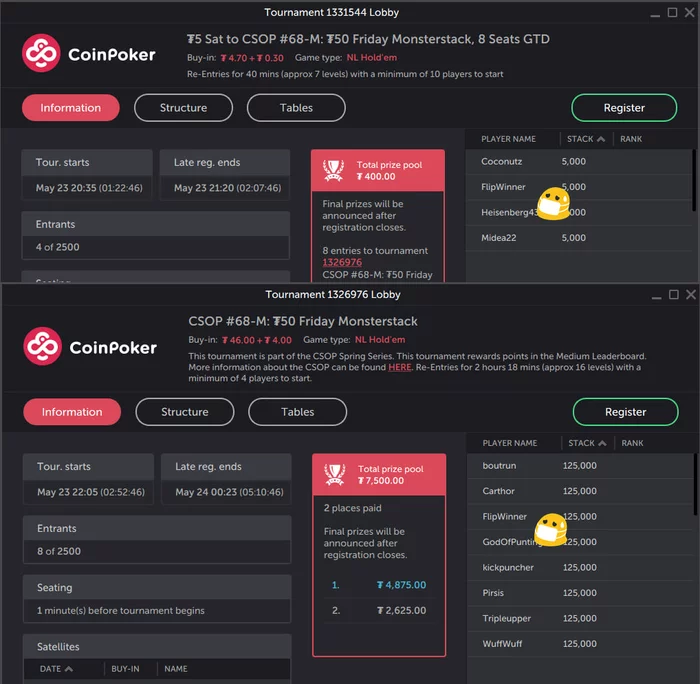Switch to Tables tab in upper lobby
Viewport: 700px width, 684px height.
click(296, 108)
